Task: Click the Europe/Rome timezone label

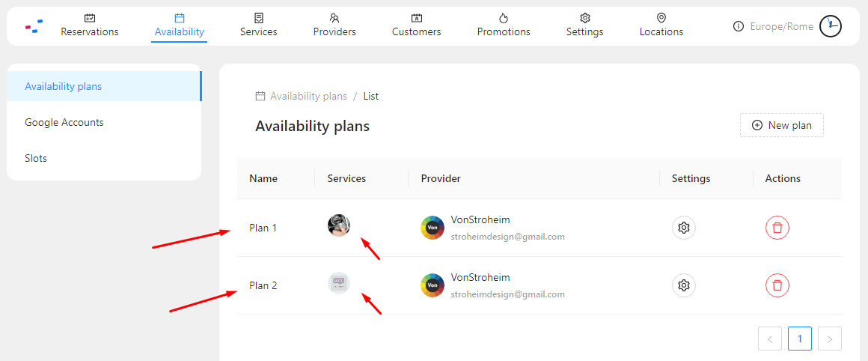Action: click(x=782, y=26)
